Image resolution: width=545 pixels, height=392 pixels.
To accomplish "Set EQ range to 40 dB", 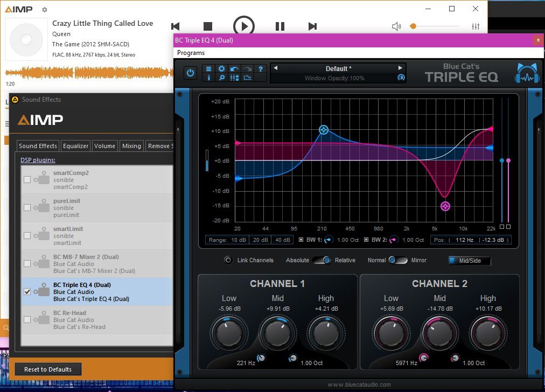I will [283, 240].
